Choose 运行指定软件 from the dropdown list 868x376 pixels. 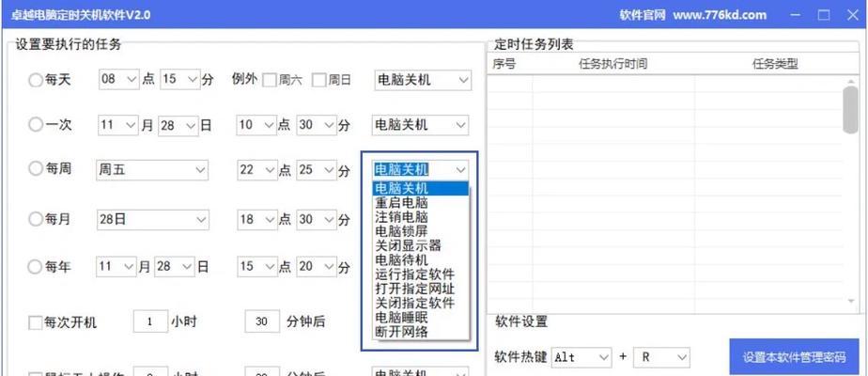coord(421,274)
